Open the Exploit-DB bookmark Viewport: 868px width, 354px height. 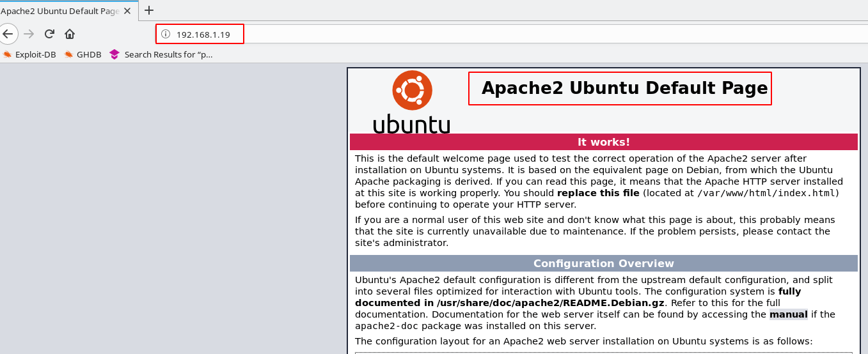[x=30, y=54]
